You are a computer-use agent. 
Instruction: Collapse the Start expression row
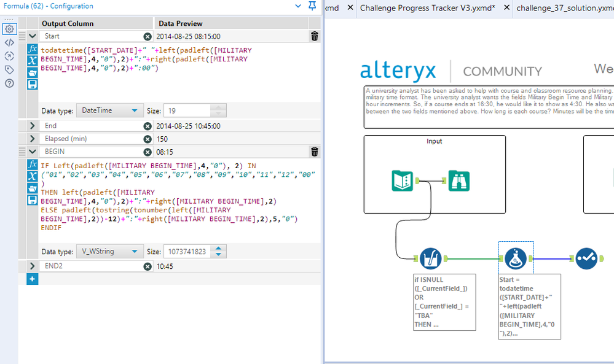[x=33, y=37]
